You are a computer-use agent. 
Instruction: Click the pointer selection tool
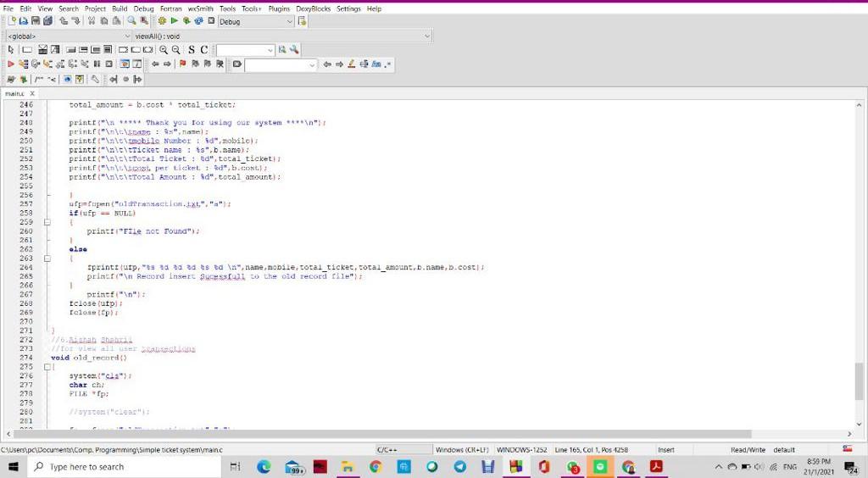click(10, 50)
